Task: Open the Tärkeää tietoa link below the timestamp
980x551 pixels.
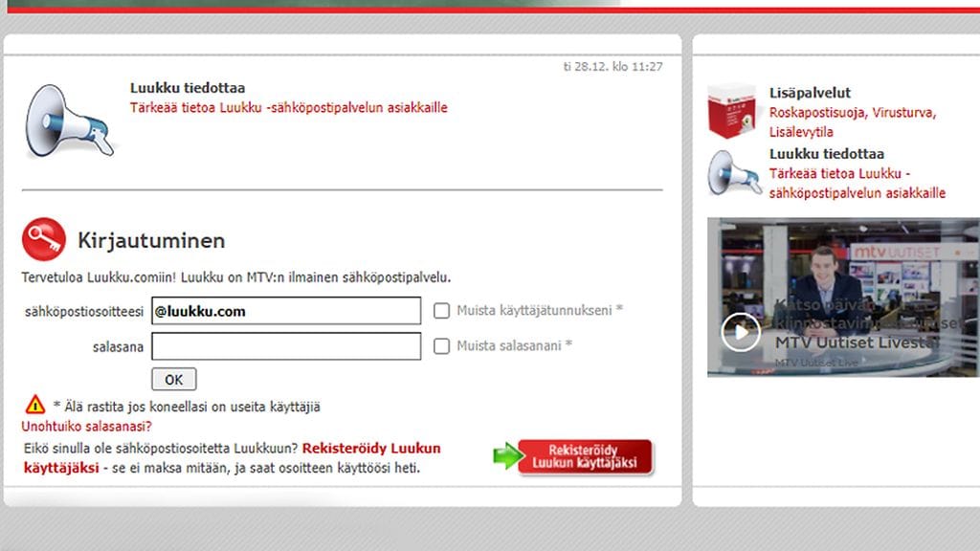Action: pos(288,107)
